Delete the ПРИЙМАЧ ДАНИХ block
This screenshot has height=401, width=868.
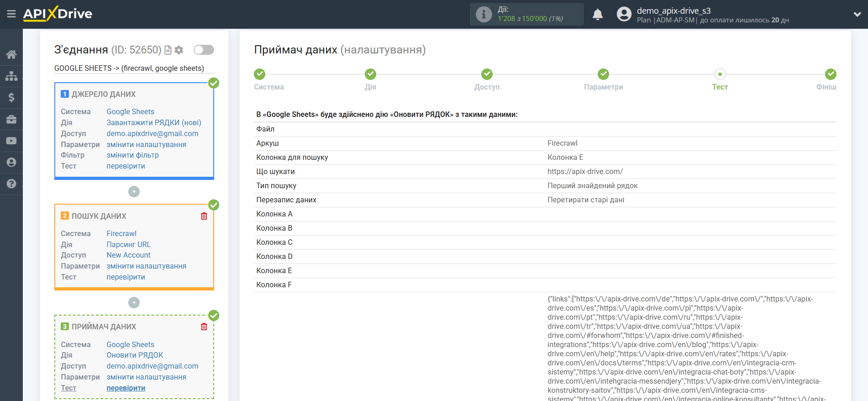(x=204, y=327)
